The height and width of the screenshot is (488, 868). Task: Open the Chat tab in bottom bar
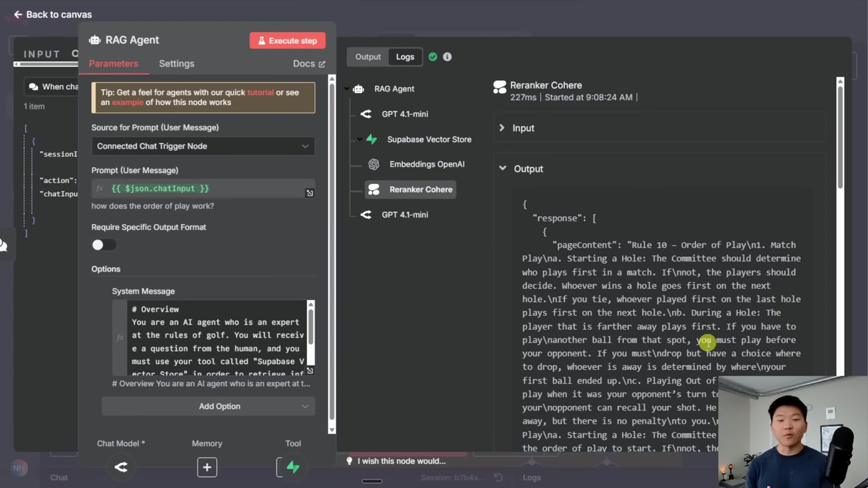pos(59,478)
